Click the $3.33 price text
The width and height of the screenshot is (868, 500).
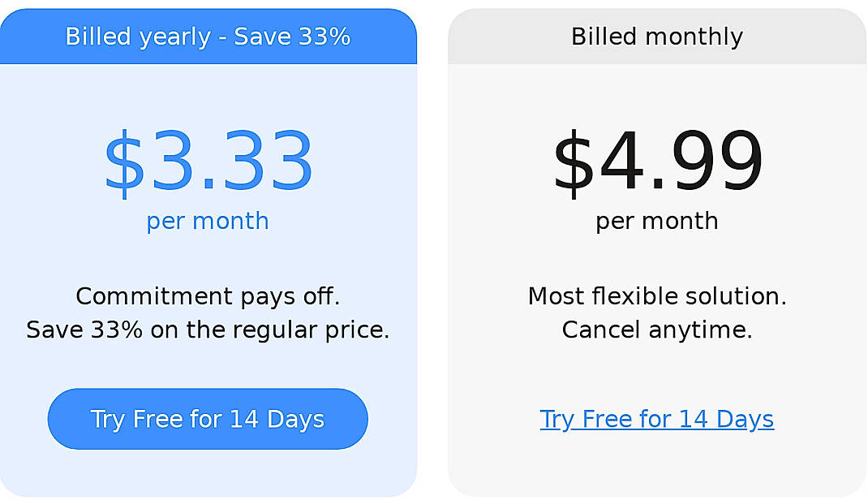(x=208, y=160)
